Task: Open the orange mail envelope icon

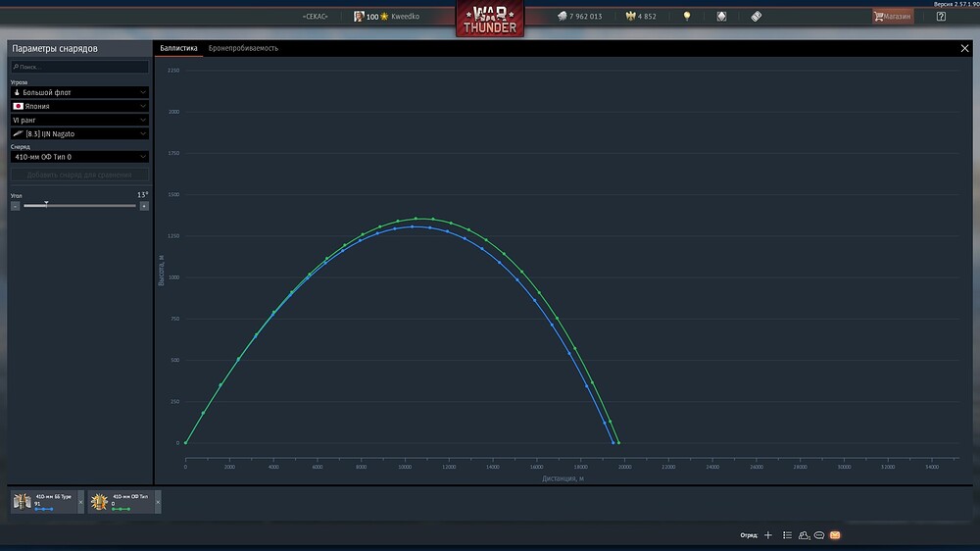Action: [x=835, y=535]
